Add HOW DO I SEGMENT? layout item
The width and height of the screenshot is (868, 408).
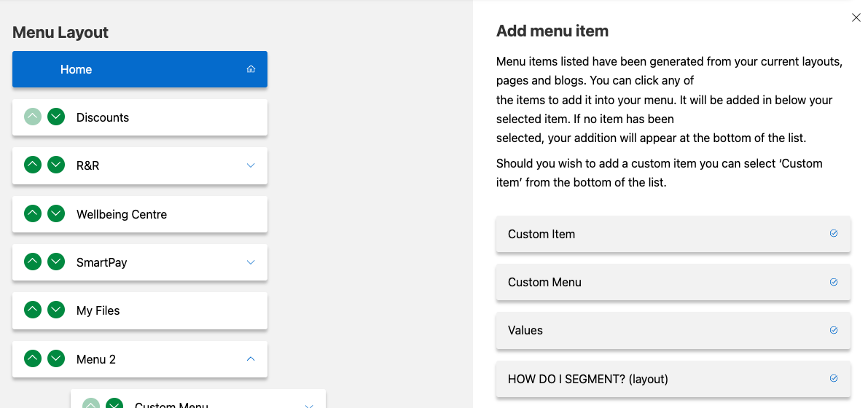pos(673,379)
